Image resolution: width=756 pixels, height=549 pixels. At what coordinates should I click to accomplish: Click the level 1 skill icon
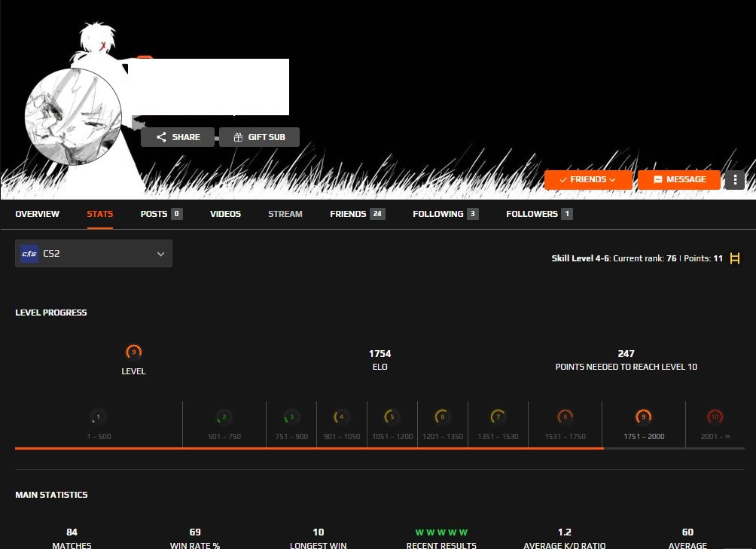(x=99, y=417)
